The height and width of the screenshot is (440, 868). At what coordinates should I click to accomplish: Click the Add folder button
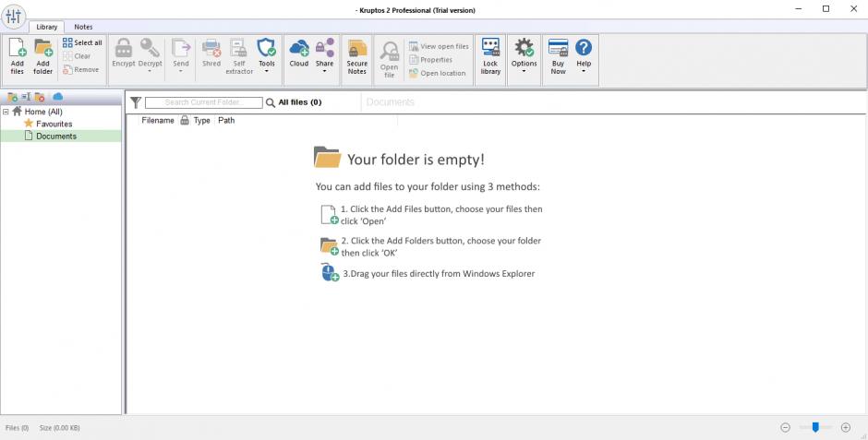[x=42, y=56]
